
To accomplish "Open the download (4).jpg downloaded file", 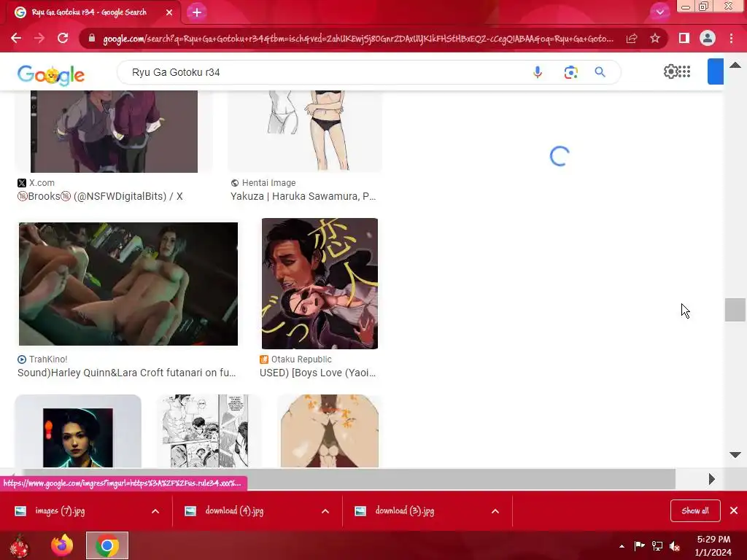I will (x=234, y=511).
